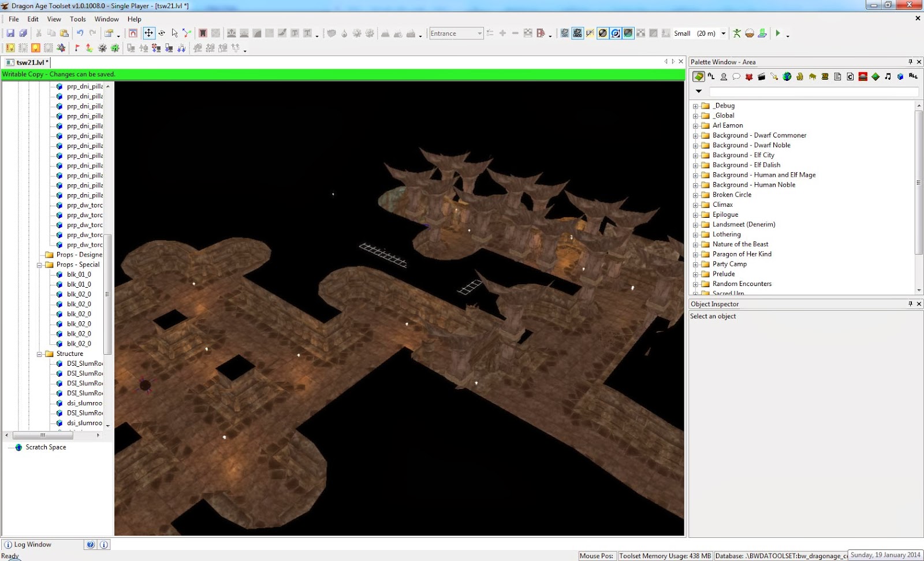Click the yellow light bulb icon

pos(10,48)
